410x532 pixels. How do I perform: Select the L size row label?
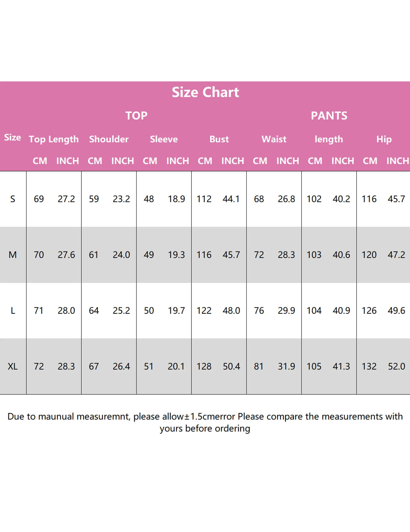click(x=13, y=311)
